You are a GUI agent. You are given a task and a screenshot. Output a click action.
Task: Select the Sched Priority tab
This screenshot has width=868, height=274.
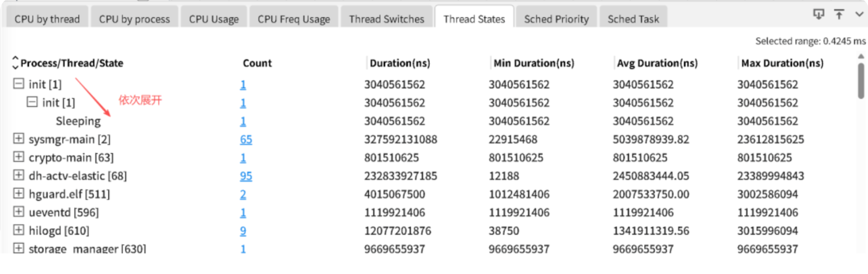556,19
